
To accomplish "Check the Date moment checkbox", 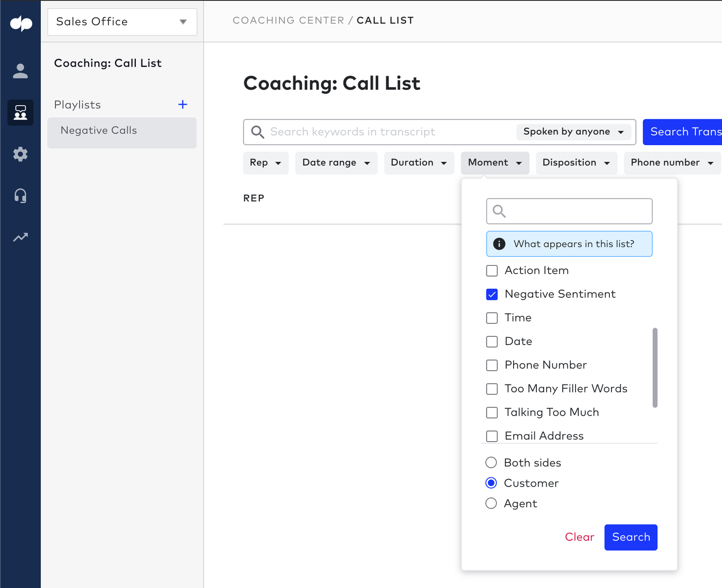I will click(492, 341).
